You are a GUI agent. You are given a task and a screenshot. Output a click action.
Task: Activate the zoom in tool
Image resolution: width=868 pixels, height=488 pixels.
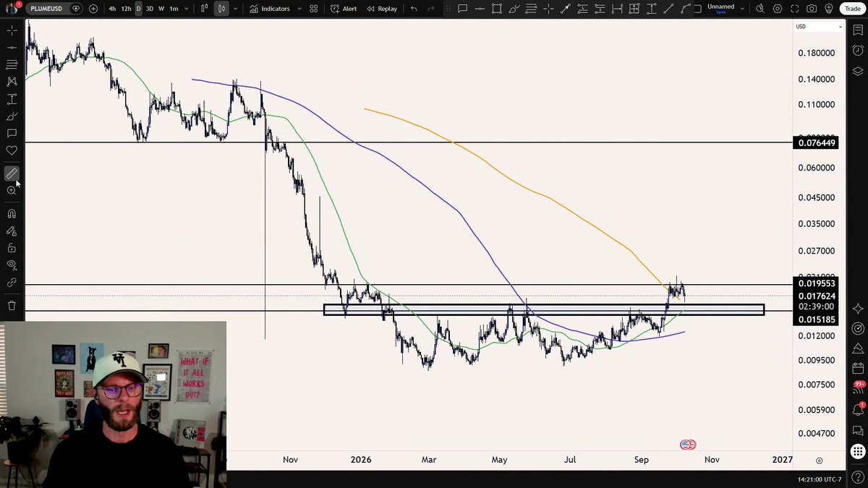click(12, 191)
